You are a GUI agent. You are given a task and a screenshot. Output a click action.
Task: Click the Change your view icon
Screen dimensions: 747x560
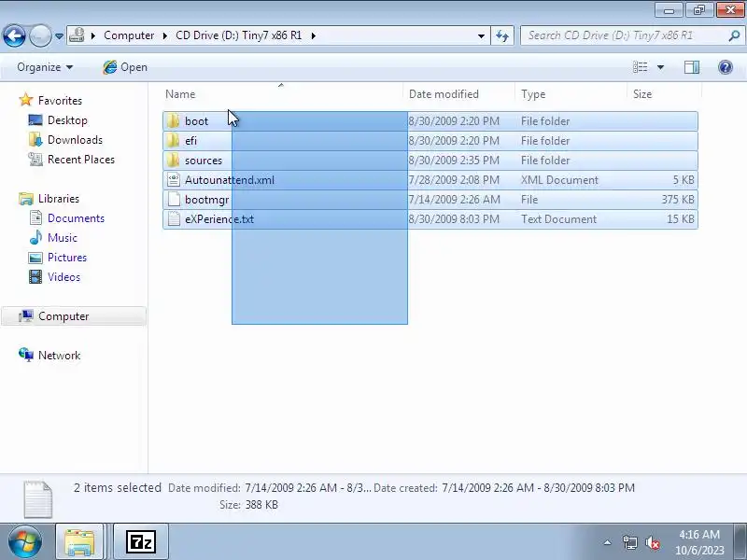(640, 67)
